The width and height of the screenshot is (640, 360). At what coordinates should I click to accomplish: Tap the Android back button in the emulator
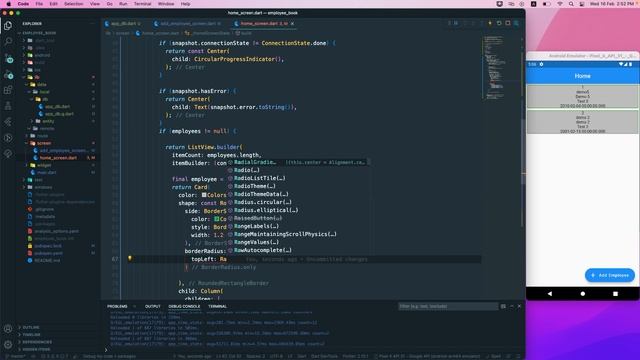[x=550, y=293]
